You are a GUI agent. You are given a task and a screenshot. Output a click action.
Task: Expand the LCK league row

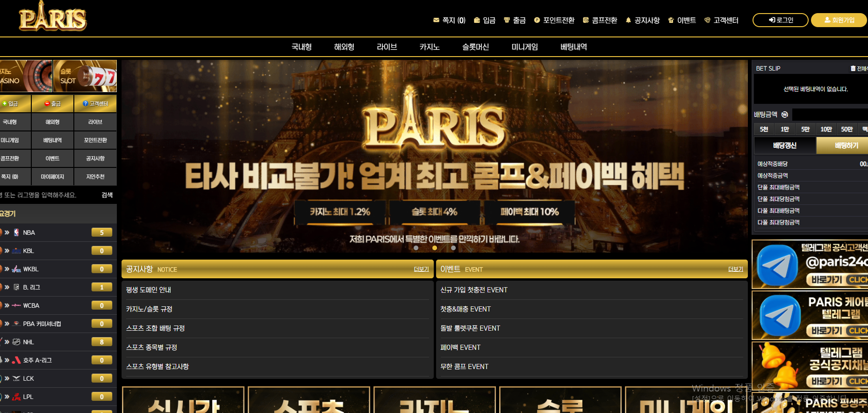pos(57,378)
